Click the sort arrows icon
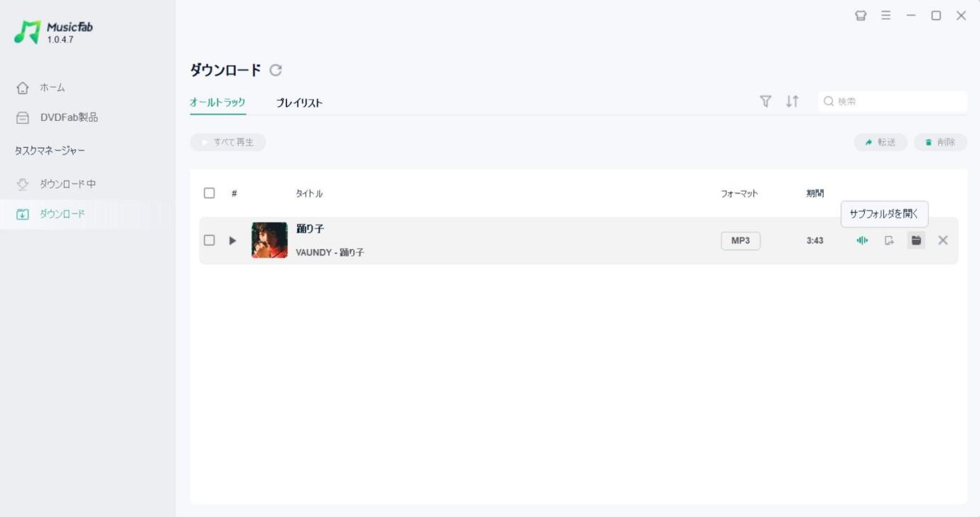 (x=792, y=102)
